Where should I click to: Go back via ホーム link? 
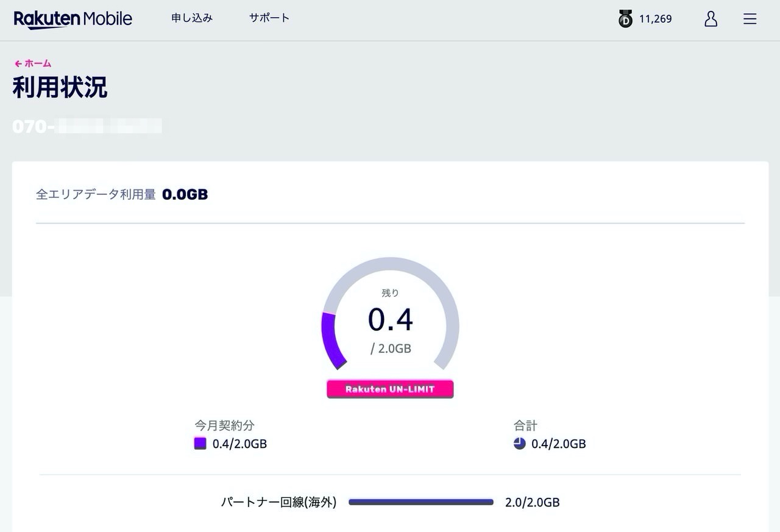(33, 63)
